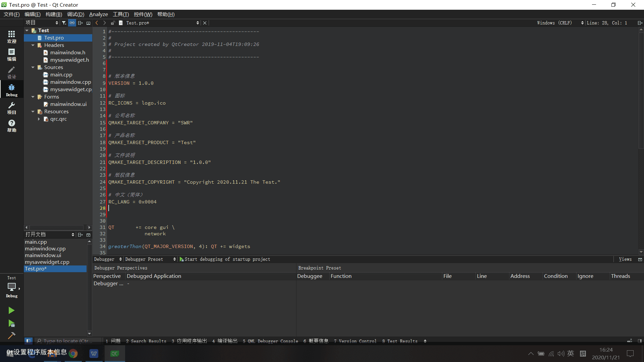The width and height of the screenshot is (644, 362).
Task: Expand the Headers folder in project tree
Action: click(x=35, y=45)
